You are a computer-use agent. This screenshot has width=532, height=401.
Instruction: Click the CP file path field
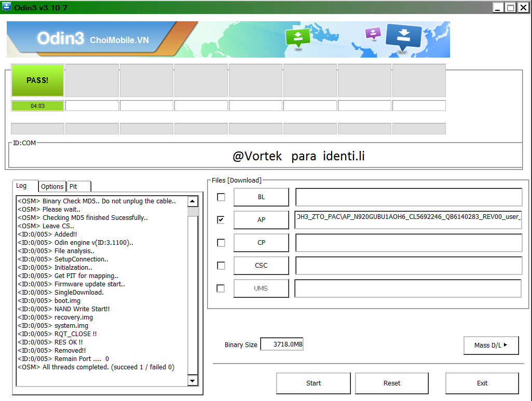(x=409, y=243)
